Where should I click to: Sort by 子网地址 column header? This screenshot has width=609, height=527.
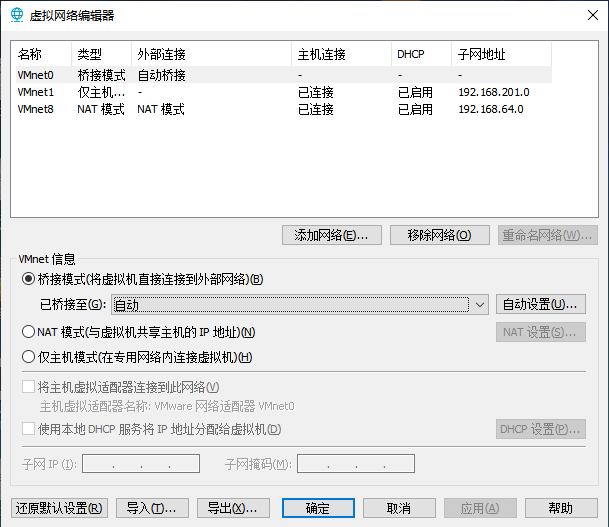pos(501,54)
